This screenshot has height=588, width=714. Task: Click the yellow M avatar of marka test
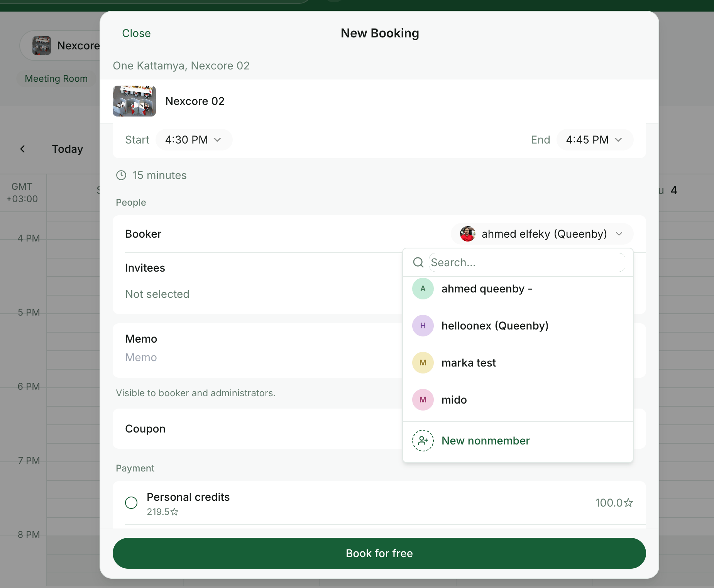point(423,363)
